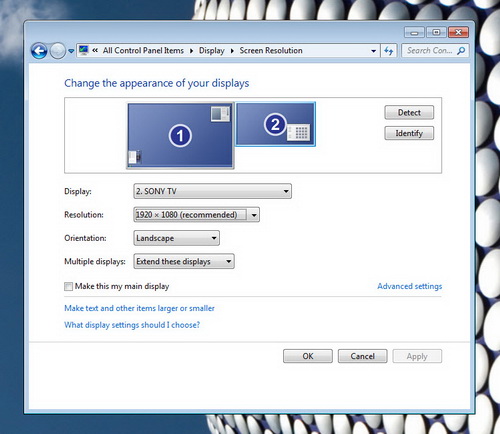Check Make this my main display
The height and width of the screenshot is (434, 500).
[x=68, y=286]
